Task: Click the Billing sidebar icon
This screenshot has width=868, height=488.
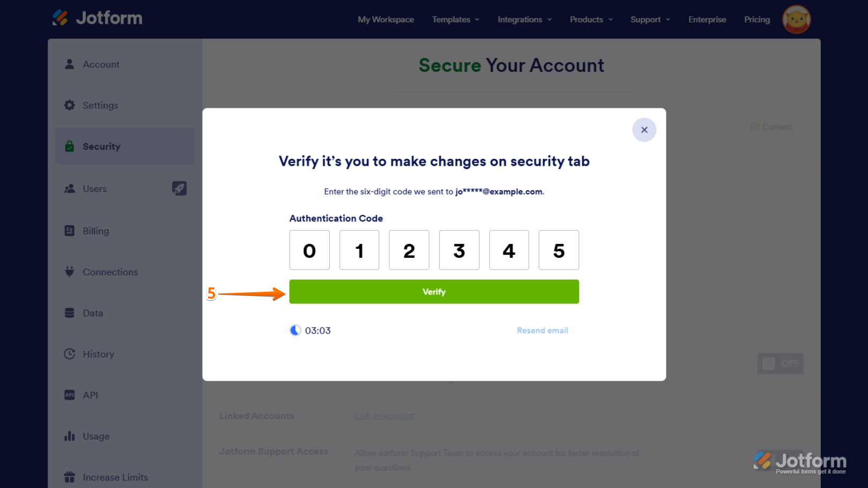Action: point(70,231)
